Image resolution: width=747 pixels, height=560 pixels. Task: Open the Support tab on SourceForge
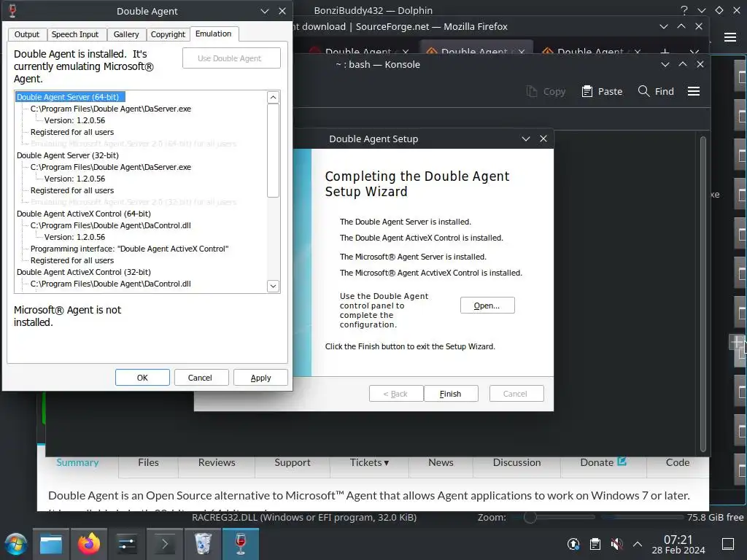[292, 462]
